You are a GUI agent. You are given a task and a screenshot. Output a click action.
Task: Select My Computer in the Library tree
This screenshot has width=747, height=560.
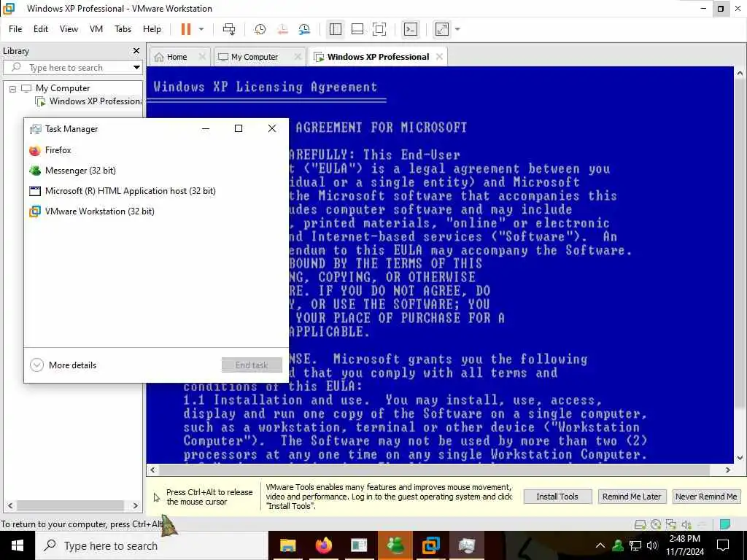pyautogui.click(x=63, y=88)
